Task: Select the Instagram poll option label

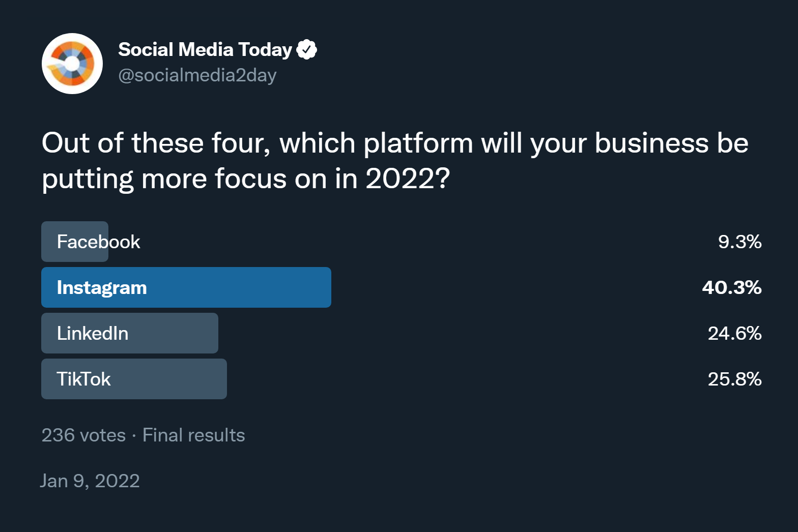Action: click(102, 287)
